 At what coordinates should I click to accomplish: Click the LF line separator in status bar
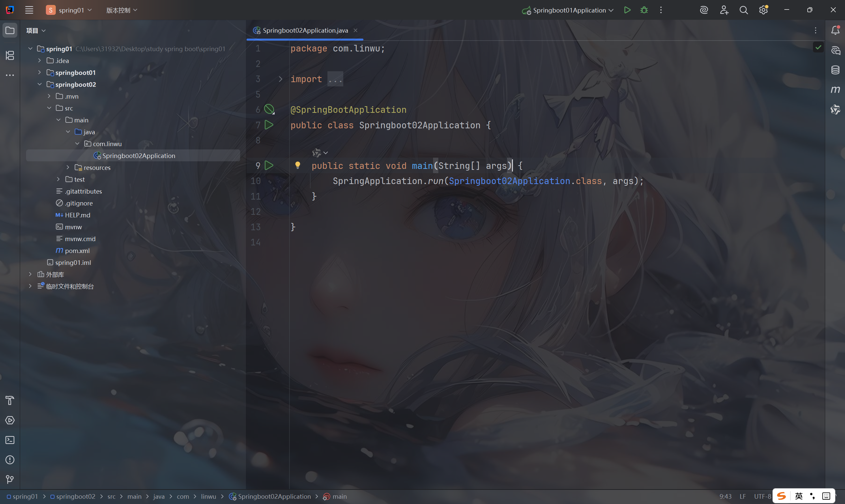click(x=743, y=496)
